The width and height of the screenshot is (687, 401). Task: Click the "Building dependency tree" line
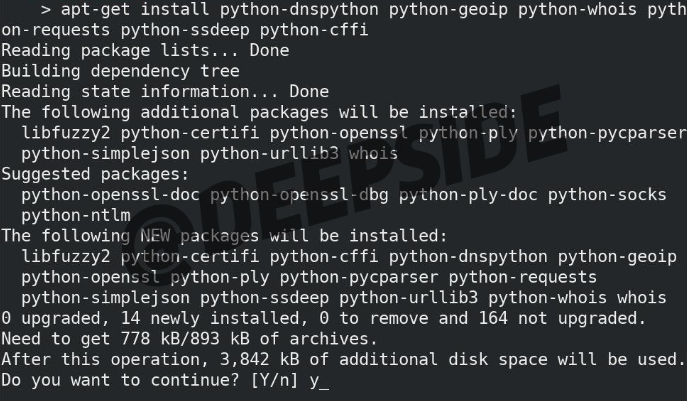pos(120,71)
